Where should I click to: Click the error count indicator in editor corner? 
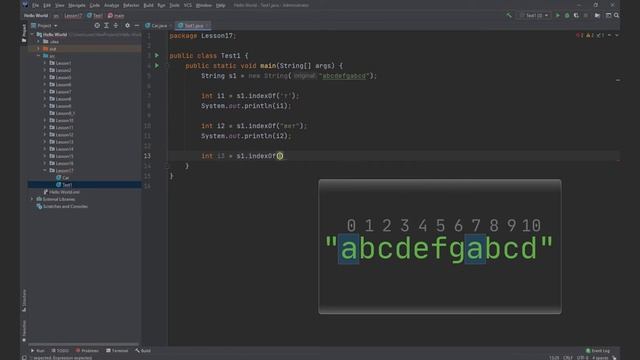coord(580,36)
